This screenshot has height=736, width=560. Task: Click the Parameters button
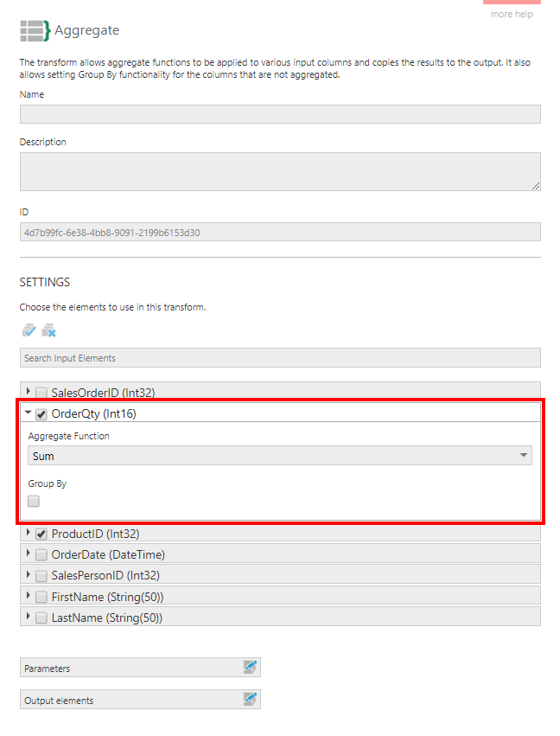click(130, 668)
